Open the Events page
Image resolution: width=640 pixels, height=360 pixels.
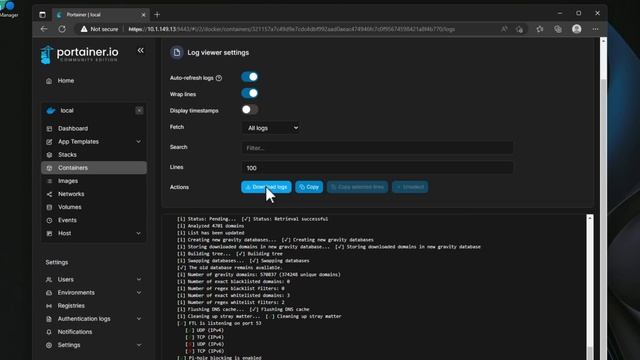point(67,220)
